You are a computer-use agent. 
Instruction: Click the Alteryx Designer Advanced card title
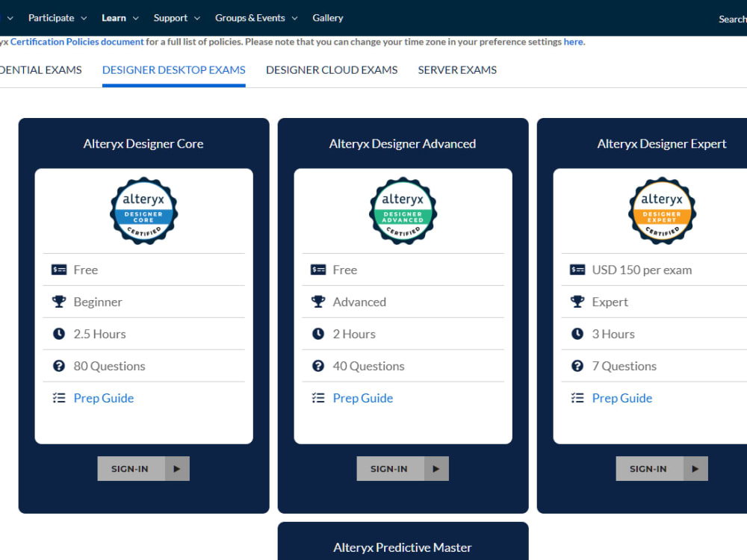point(403,144)
